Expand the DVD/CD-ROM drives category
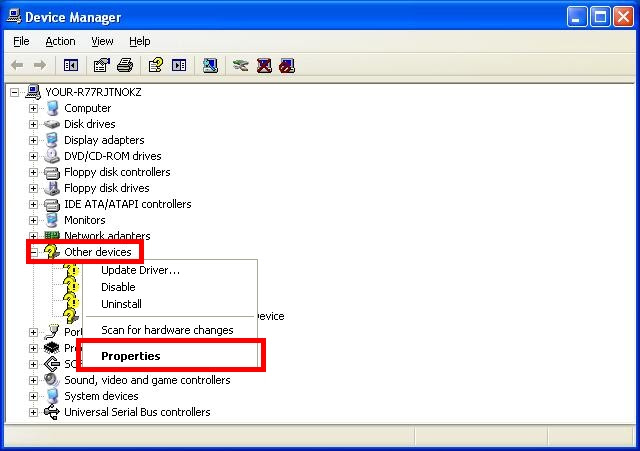Screen dimensions: 640x451 pyautogui.click(x=33, y=156)
